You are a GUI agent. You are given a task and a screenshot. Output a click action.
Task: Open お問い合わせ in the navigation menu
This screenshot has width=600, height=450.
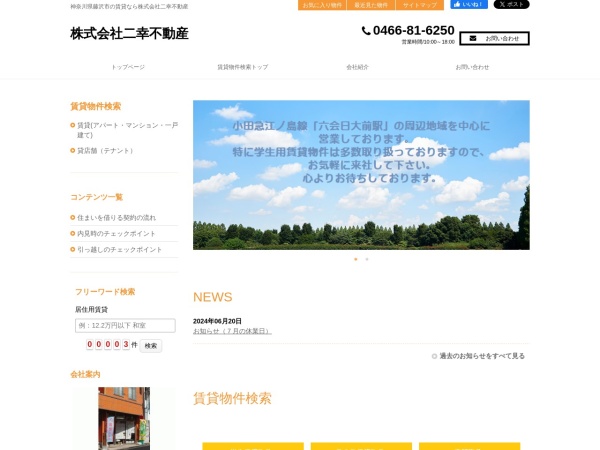click(472, 67)
